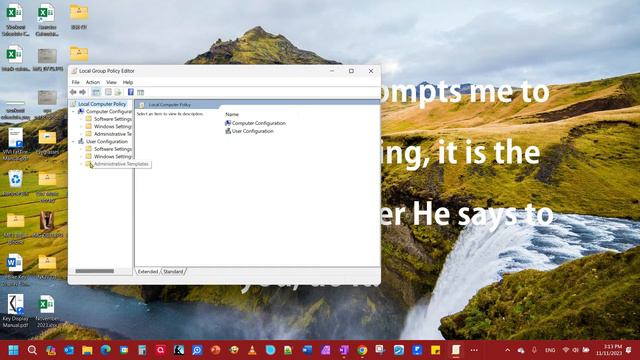Open VLC media player from the taskbar
This screenshot has height=360, width=640.
pos(252,350)
